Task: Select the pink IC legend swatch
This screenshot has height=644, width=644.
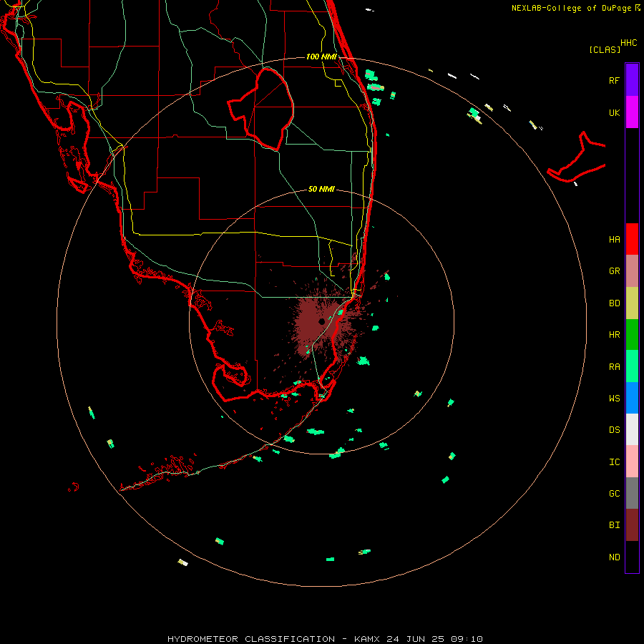Action: pyautogui.click(x=632, y=462)
